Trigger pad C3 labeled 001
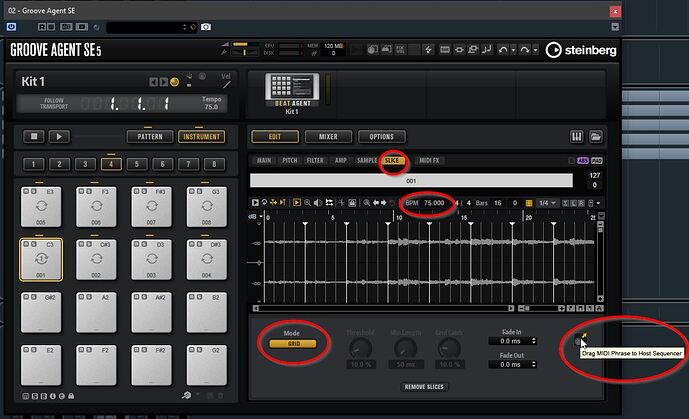This screenshot has width=689, height=419. (x=41, y=260)
